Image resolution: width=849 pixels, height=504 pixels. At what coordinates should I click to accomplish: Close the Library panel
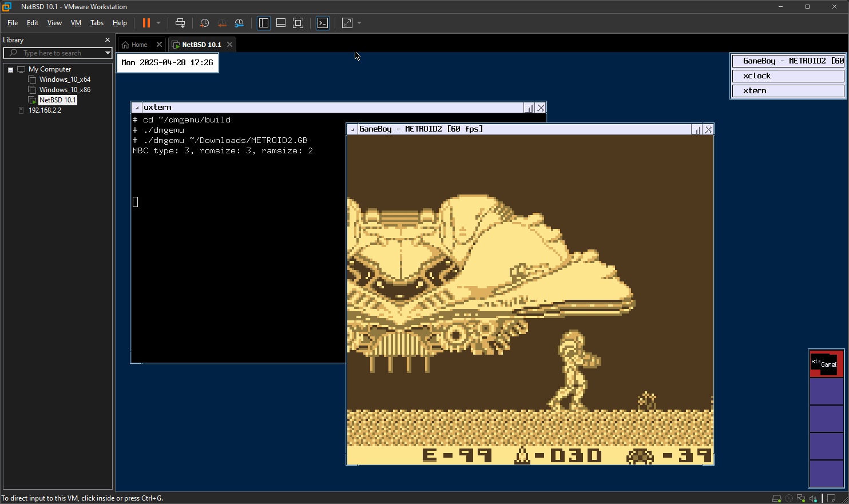click(107, 40)
